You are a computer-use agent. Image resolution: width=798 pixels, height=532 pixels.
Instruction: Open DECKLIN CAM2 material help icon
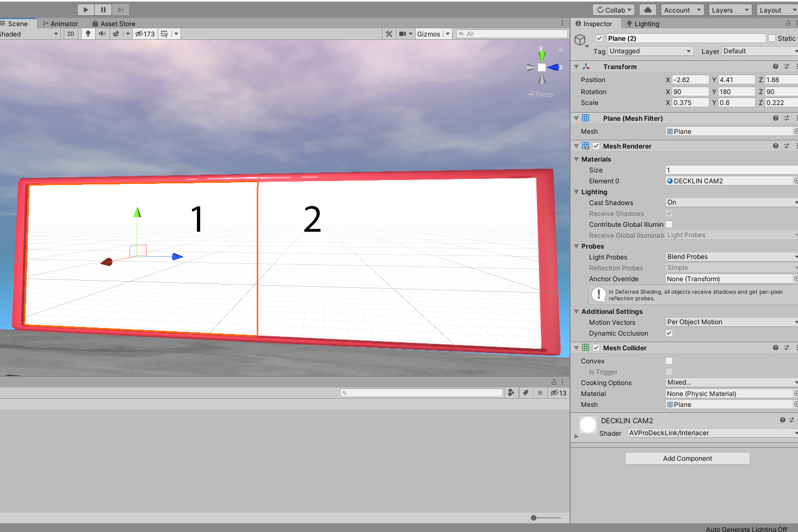pos(783,420)
